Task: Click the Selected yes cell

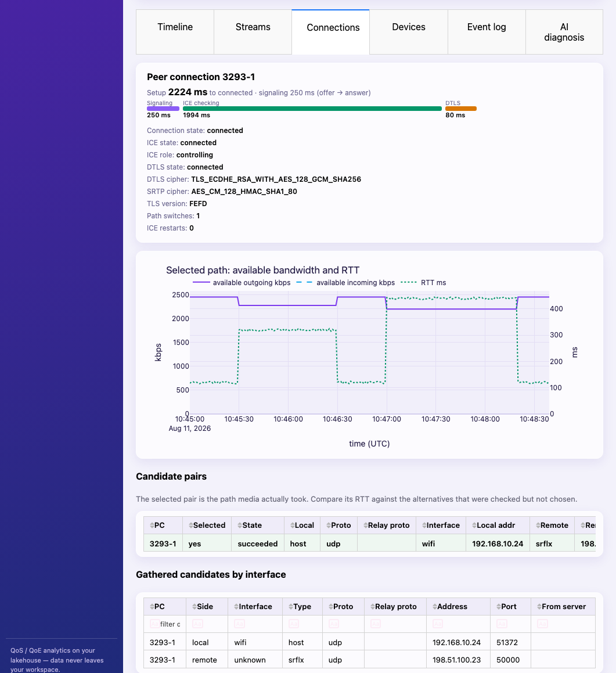Action: click(207, 544)
